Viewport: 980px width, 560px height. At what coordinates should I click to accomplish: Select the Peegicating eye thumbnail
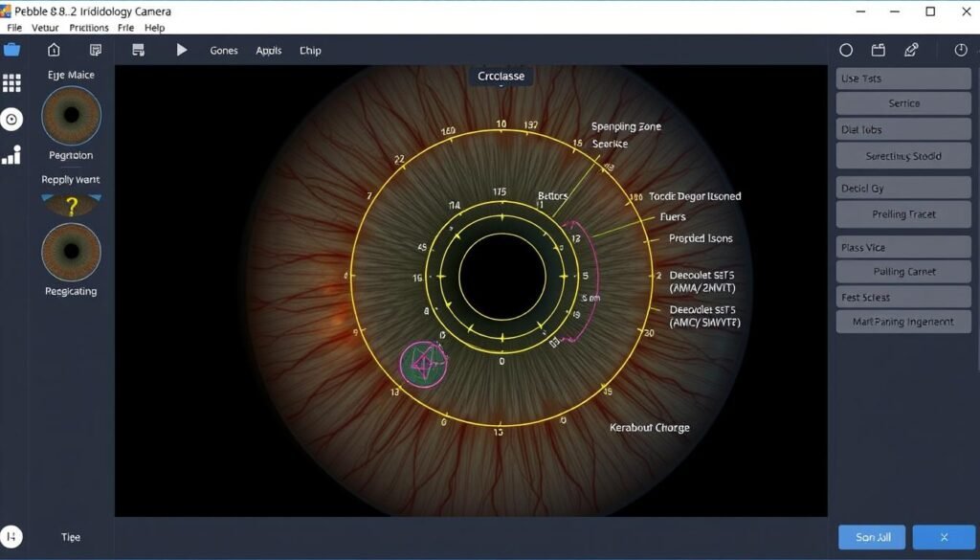pos(71,252)
